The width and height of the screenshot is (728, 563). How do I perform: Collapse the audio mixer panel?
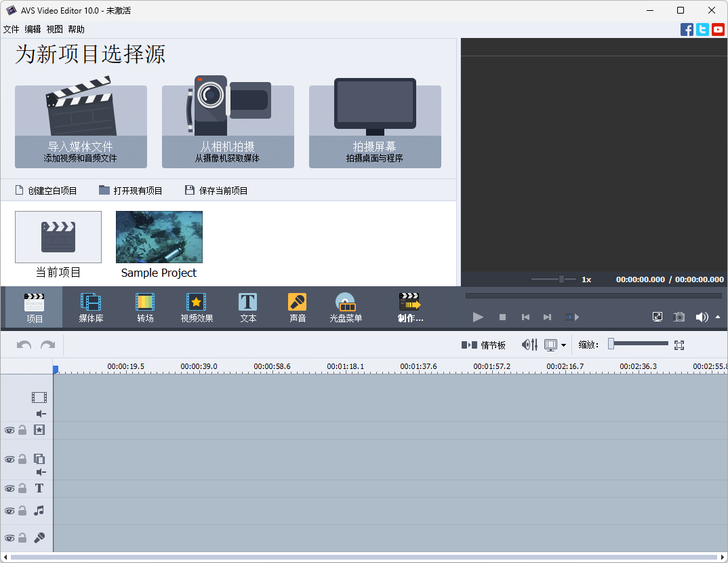[x=529, y=345]
